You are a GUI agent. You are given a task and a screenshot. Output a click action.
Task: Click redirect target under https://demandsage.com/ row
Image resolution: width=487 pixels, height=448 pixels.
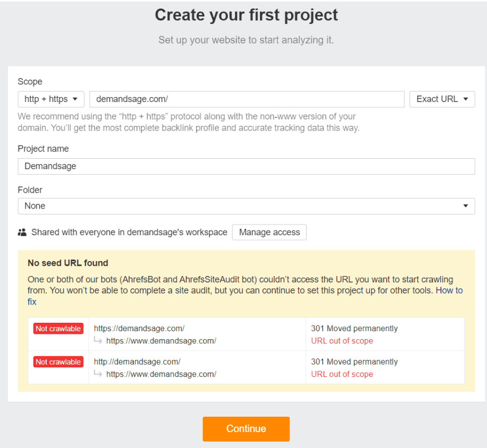tap(161, 341)
